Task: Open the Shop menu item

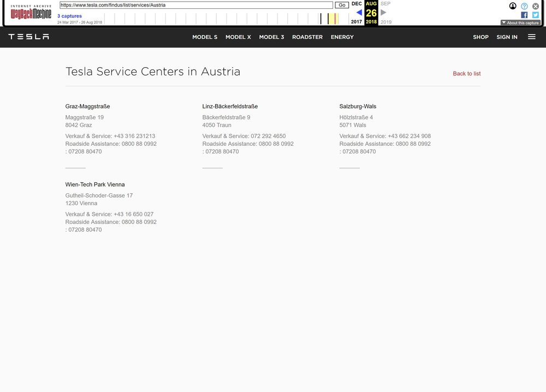Action: coord(480,37)
